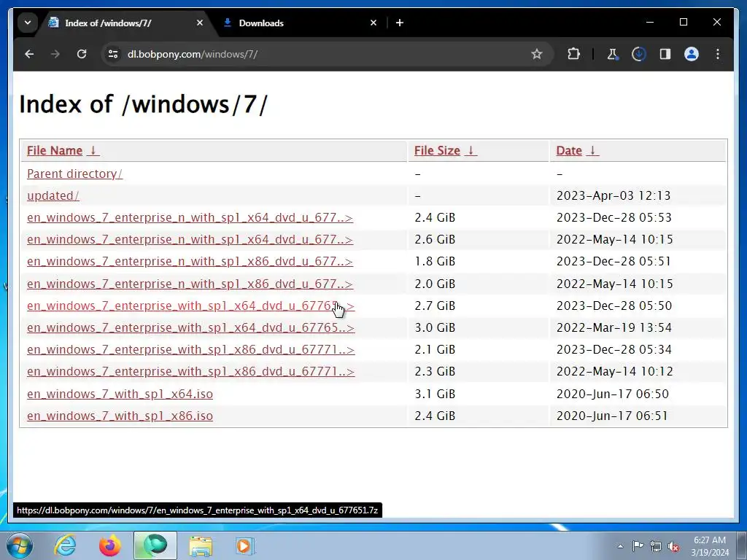Screen dimensions: 747x560
Task: Open a new tab
Action: click(x=400, y=23)
